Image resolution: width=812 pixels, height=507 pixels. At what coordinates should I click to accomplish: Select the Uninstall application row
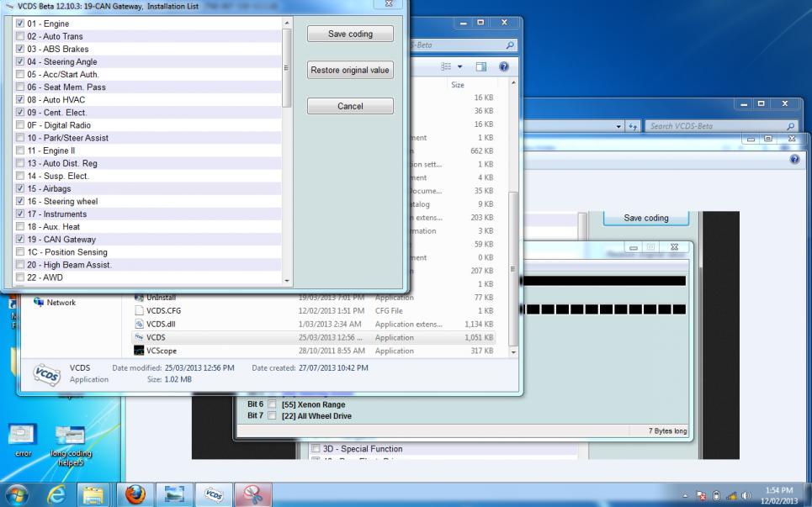tap(314, 298)
